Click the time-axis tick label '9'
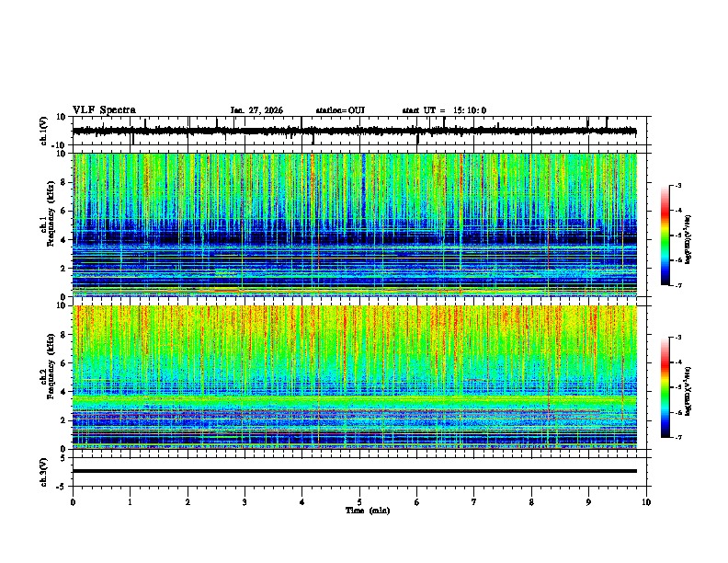The image size is (728, 563). point(588,502)
